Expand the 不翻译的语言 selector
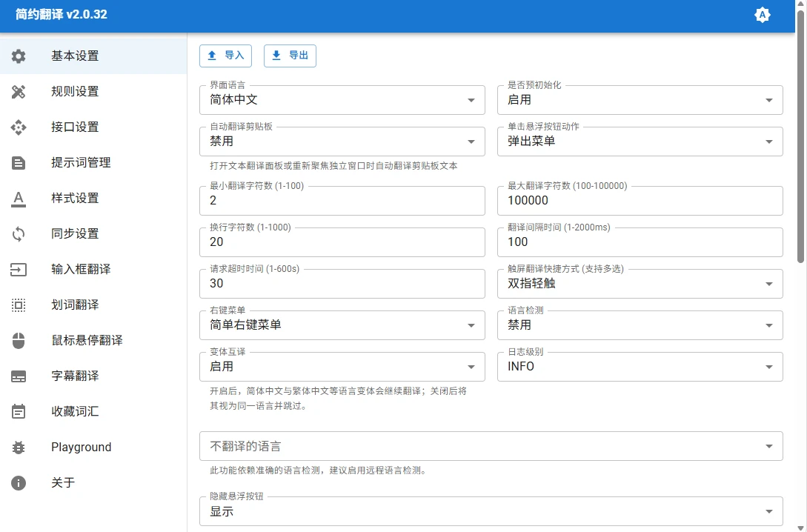The height and width of the screenshot is (532, 807). click(491, 446)
